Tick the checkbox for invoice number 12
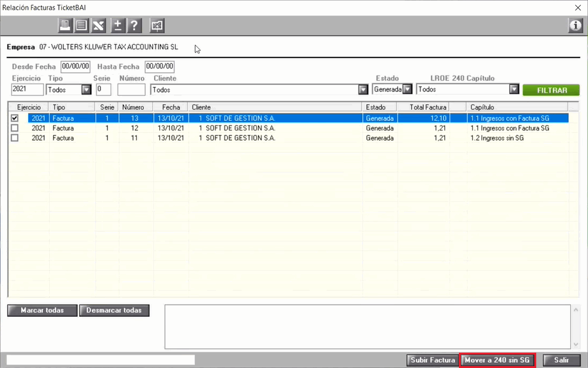Screen dimensions: 588x368 point(15,128)
